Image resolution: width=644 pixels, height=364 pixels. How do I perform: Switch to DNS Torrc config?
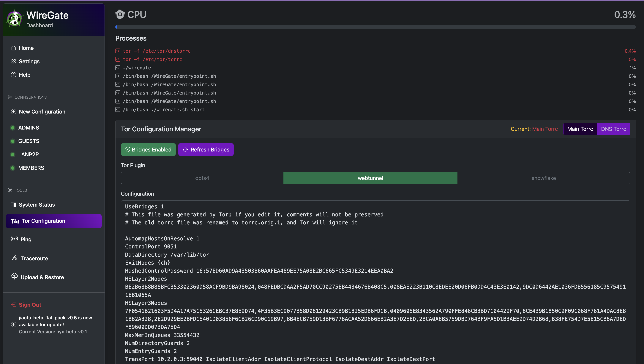(x=613, y=129)
